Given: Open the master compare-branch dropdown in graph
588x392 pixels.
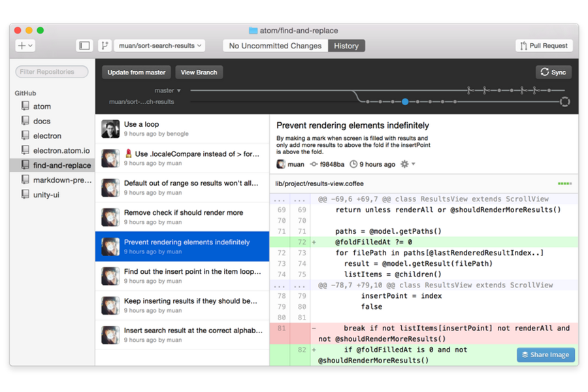Looking at the screenshot, I should point(168,90).
